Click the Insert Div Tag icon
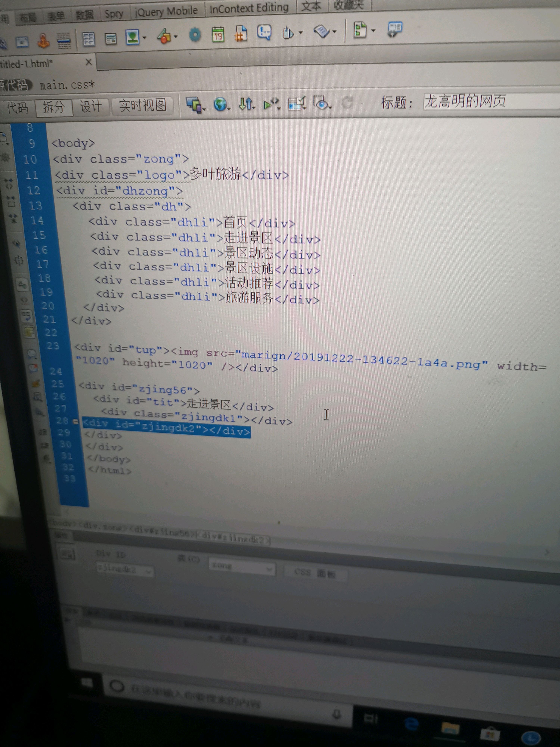The height and width of the screenshot is (747, 560). click(111, 39)
